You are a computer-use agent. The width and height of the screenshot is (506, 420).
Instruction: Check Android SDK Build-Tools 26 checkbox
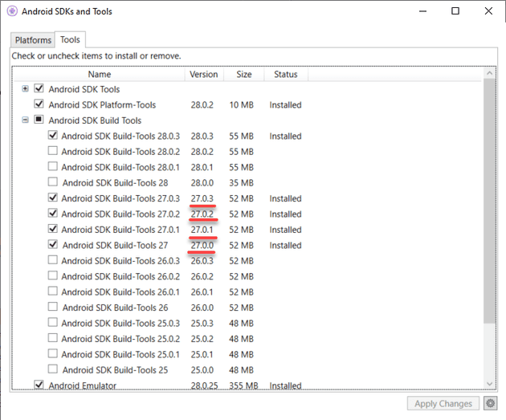coord(52,307)
